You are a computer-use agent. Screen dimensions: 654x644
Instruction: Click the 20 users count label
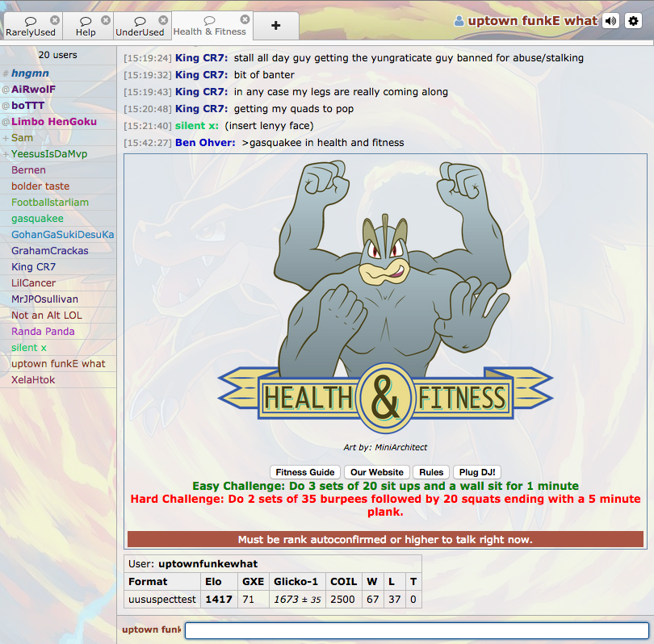[x=58, y=55]
